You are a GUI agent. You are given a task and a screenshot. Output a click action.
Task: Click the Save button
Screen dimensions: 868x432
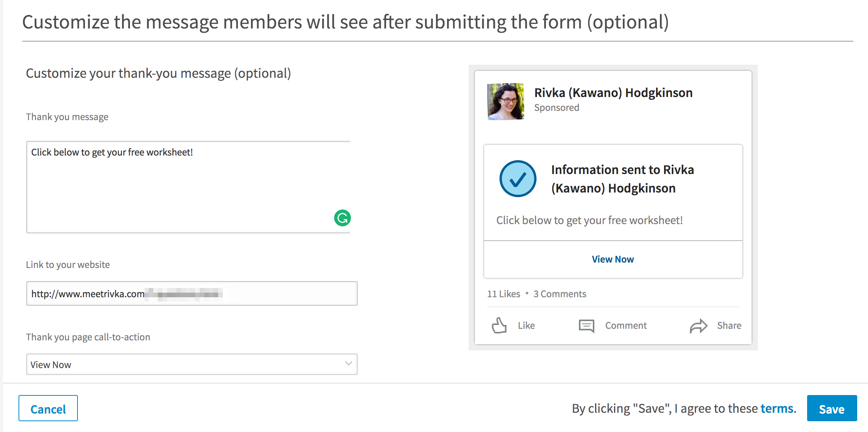click(x=832, y=408)
